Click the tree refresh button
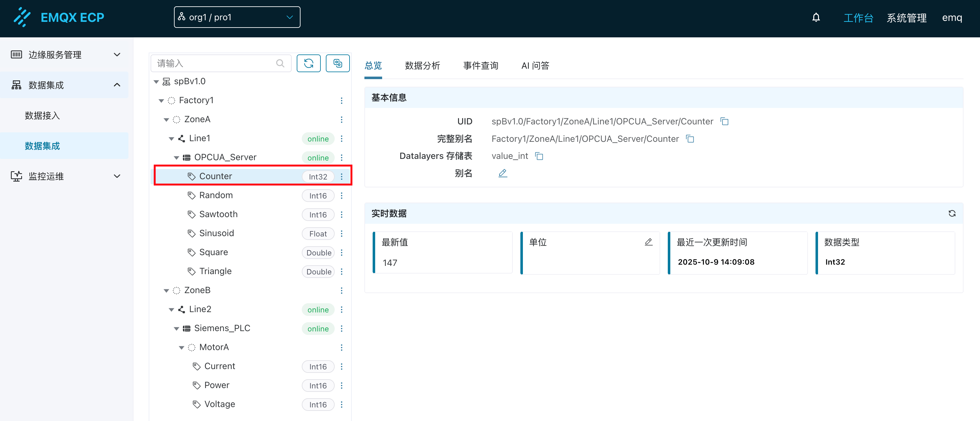 point(308,63)
